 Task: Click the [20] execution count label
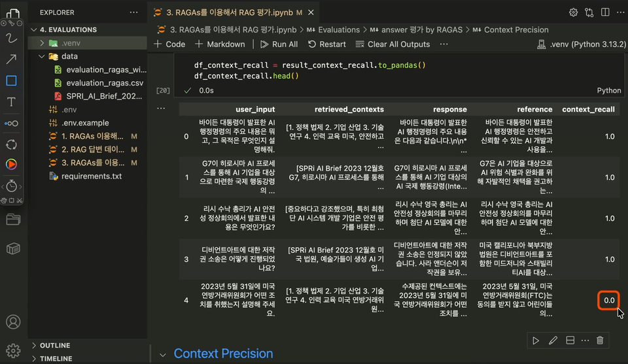pos(163,90)
